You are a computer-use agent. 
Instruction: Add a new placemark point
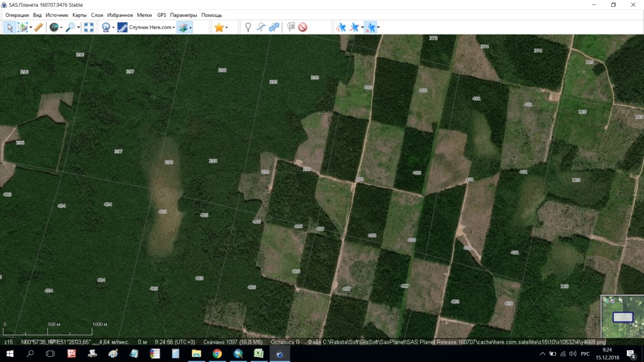(248, 27)
